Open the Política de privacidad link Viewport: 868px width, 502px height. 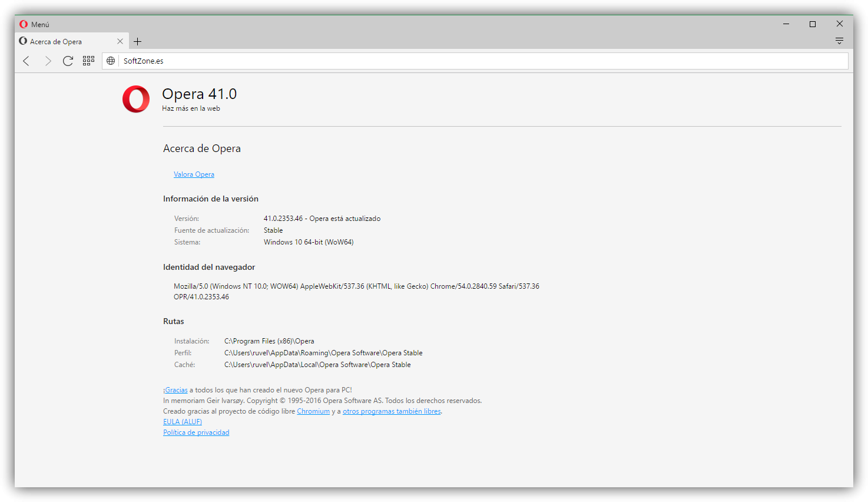pos(196,432)
